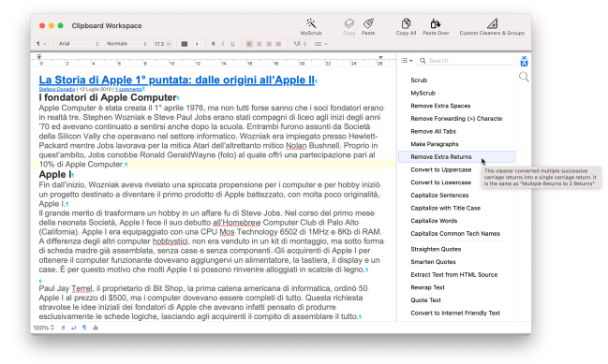Open the Arial font family dropdown
Screen dimensions: 608x364
coord(79,44)
